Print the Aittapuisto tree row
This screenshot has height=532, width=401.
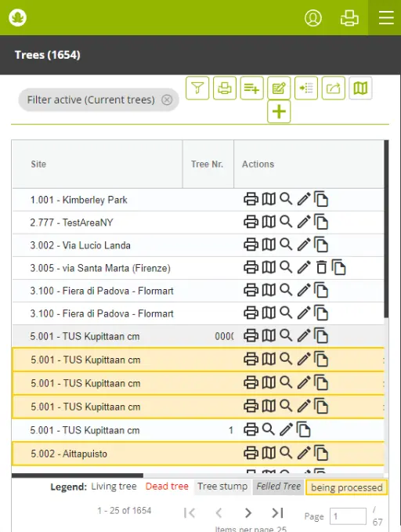pyautogui.click(x=251, y=453)
